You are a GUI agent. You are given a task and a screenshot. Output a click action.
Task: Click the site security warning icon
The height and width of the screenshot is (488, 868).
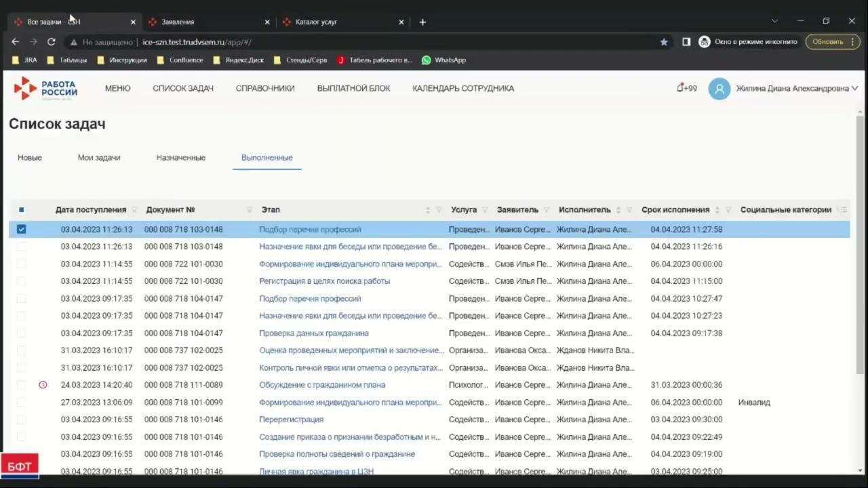click(74, 42)
